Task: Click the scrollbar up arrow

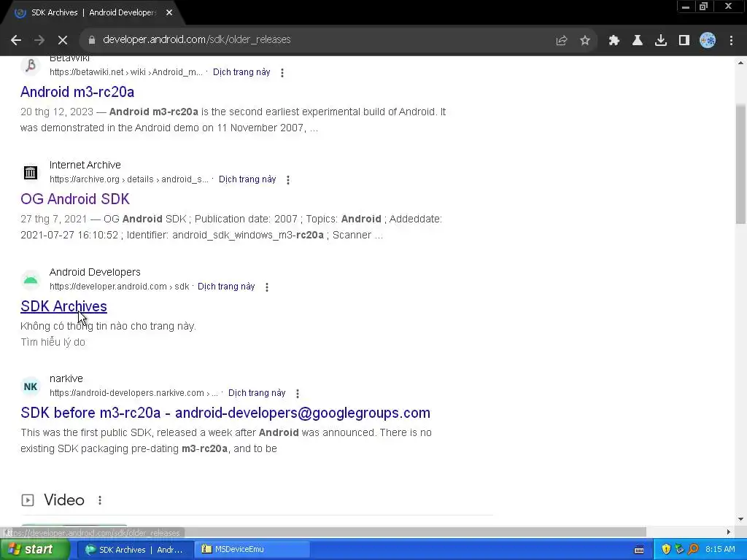Action: tap(740, 63)
